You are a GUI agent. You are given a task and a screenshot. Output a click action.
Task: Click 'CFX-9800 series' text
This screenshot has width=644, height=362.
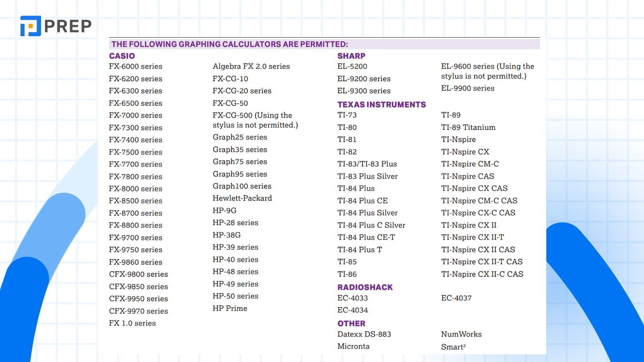click(x=138, y=274)
